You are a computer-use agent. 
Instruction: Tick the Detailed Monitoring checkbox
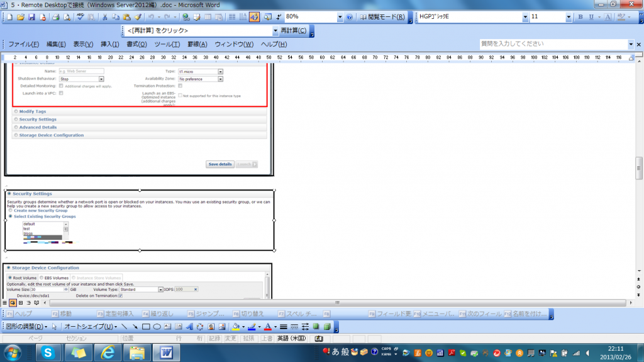point(61,86)
